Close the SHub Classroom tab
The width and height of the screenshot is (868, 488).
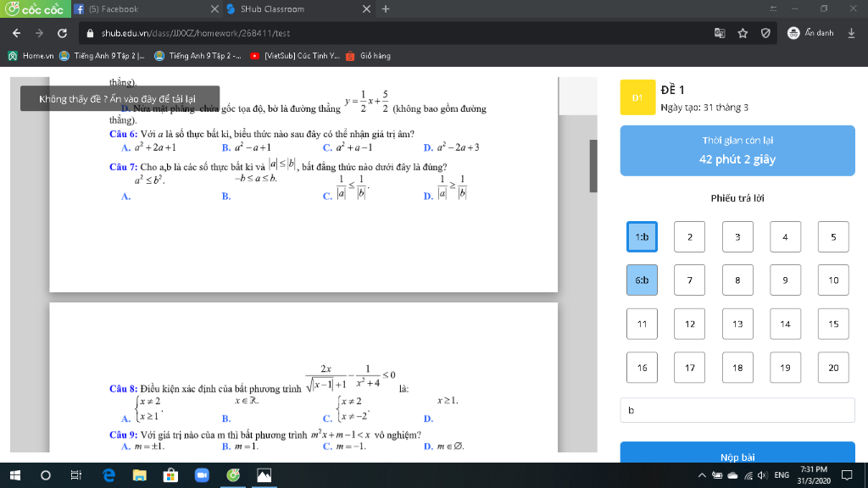pos(366,8)
